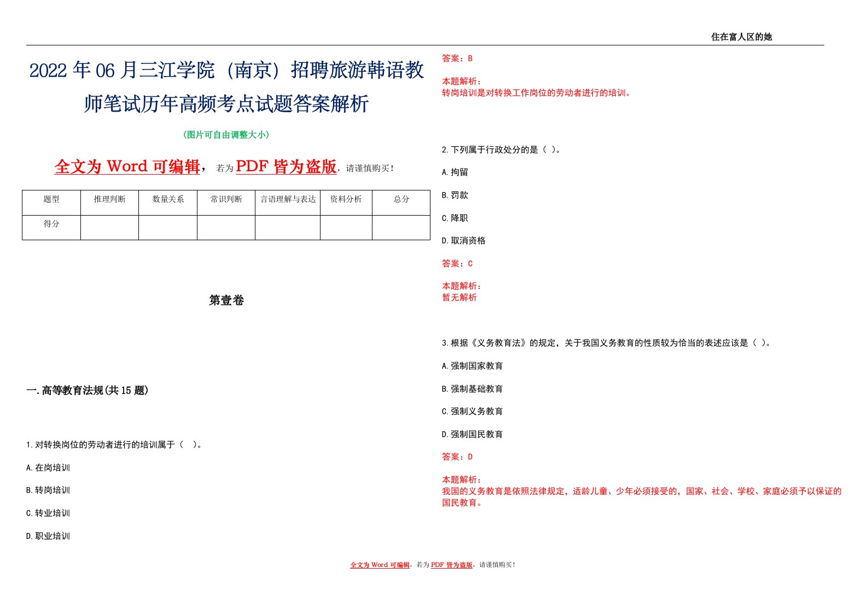Click the empty score cell under 总分
This screenshot has width=868, height=614.
coord(401,227)
